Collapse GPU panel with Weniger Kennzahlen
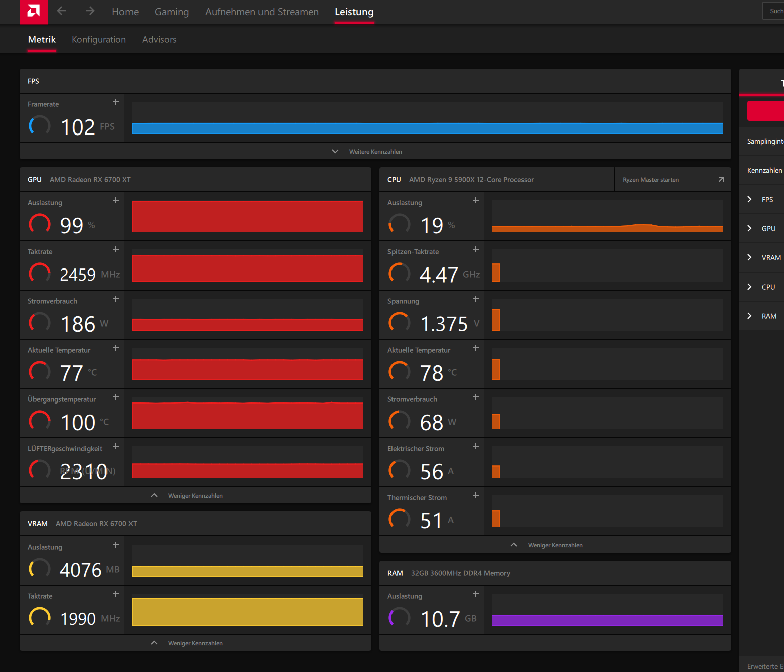 (x=195, y=495)
